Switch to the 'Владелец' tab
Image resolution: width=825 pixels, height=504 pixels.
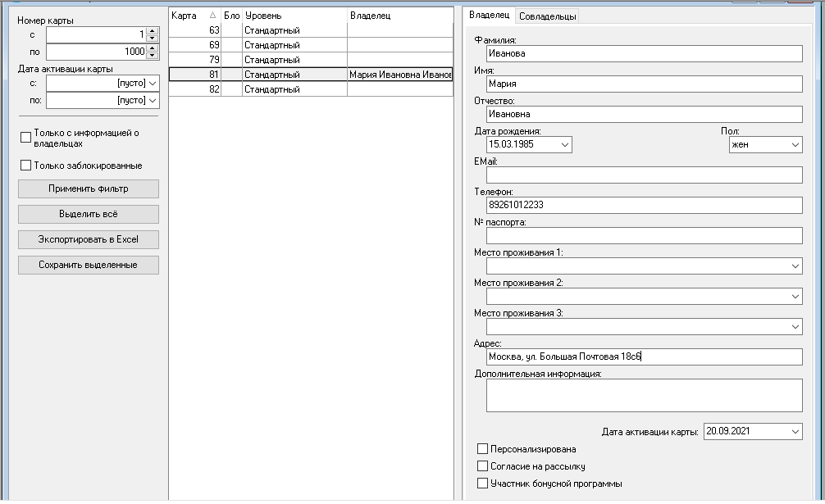(x=489, y=16)
